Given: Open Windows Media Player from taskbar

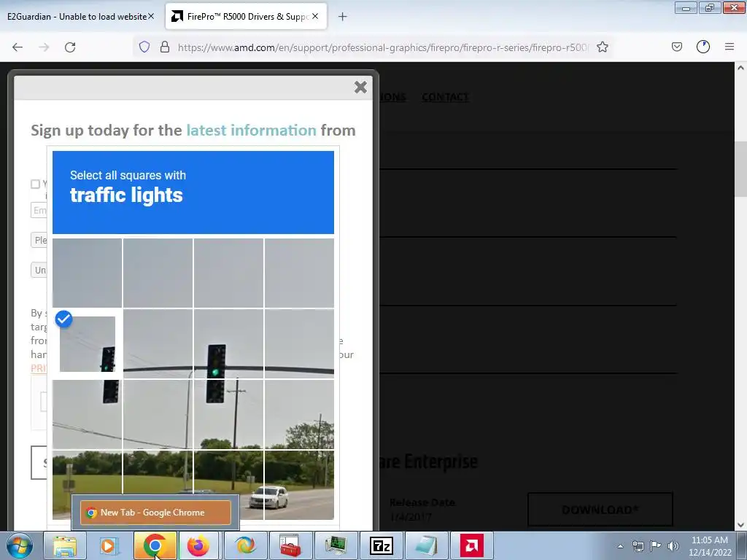Looking at the screenshot, I should pos(109,545).
